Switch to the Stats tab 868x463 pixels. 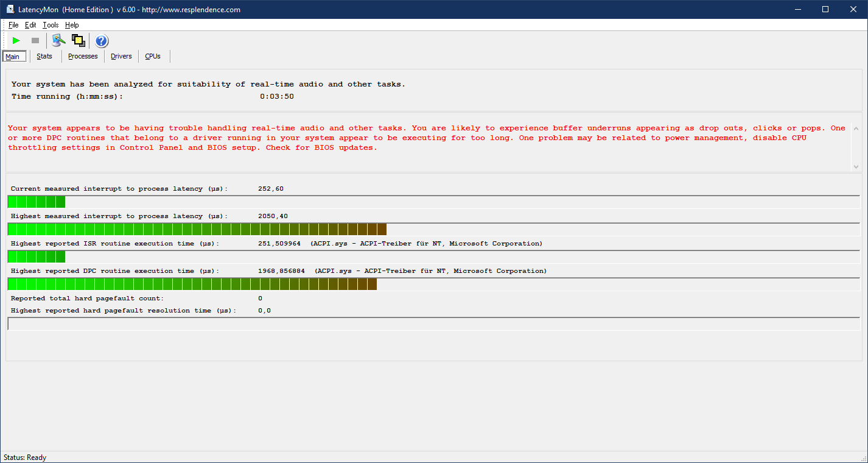pyautogui.click(x=44, y=56)
